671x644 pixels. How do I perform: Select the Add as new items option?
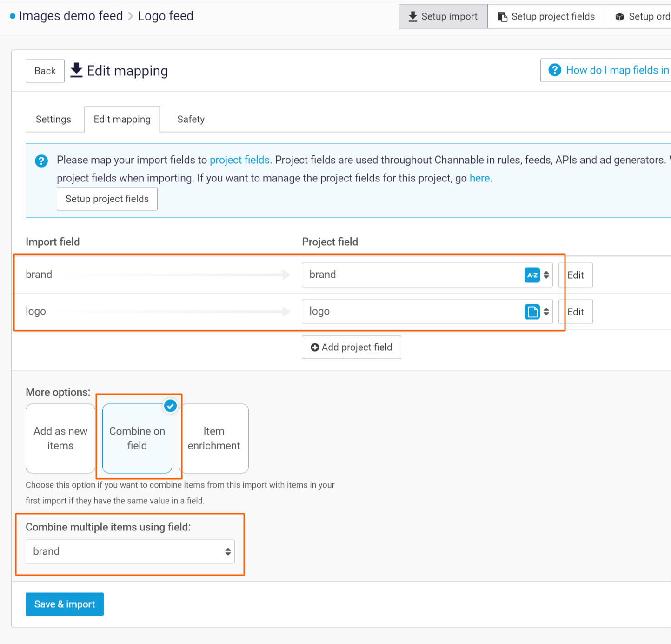point(60,438)
